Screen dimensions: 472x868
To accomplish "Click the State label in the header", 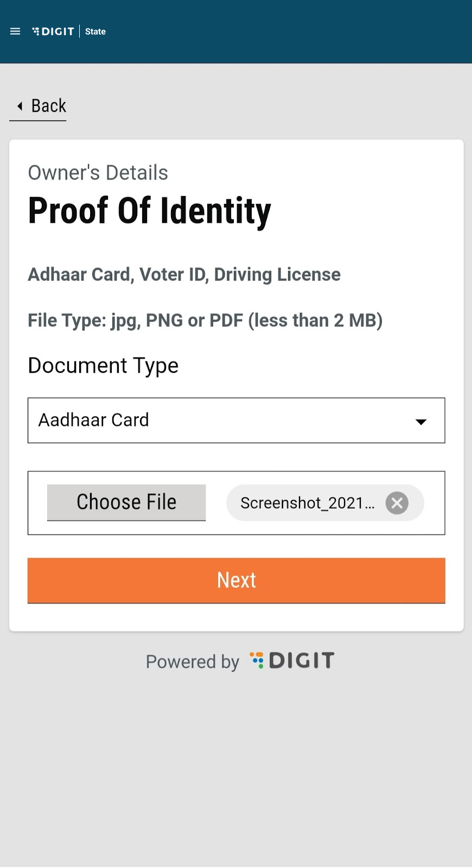I will [95, 31].
